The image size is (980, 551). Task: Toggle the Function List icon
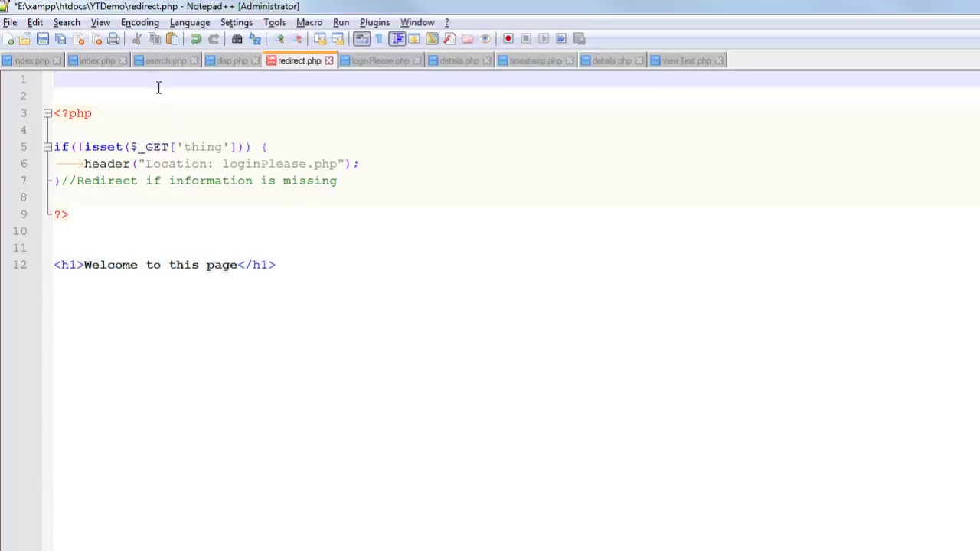449,39
